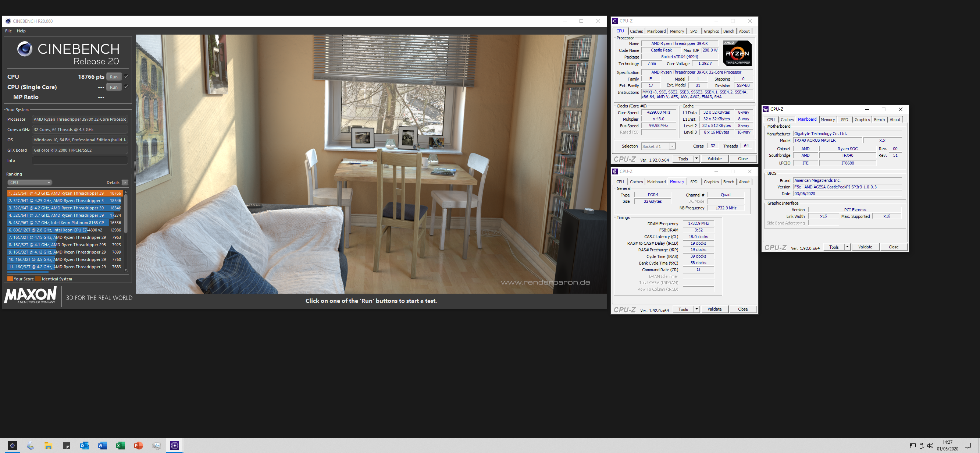Screen dimensions: 980x453
Task: Click the 18766 pts CPU score
Action: (91, 77)
